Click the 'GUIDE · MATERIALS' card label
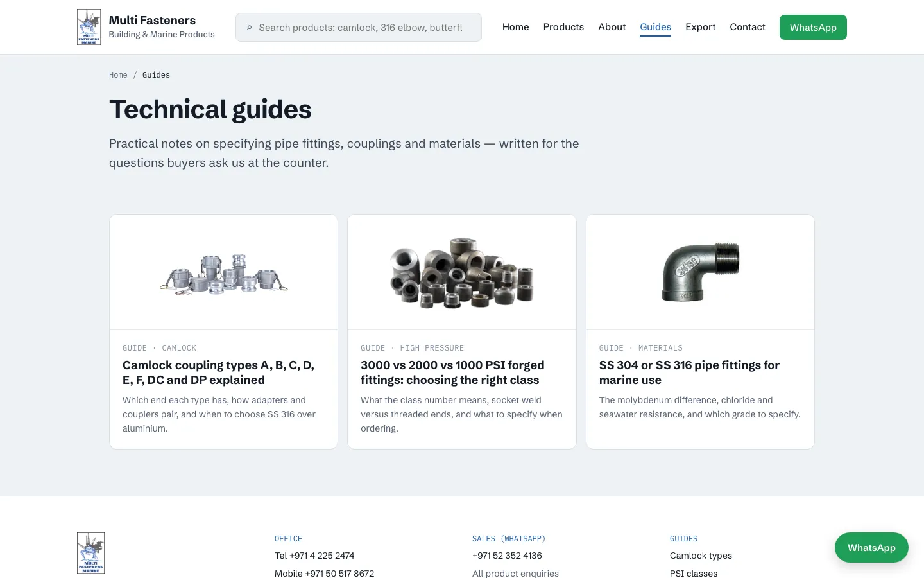The image size is (924, 578). [x=640, y=348]
